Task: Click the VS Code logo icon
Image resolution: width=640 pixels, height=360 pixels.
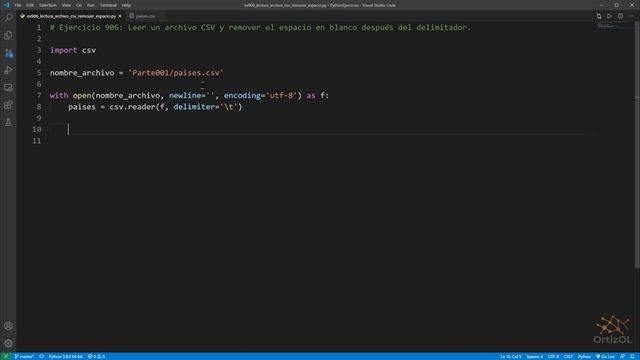Action: (7, 5)
